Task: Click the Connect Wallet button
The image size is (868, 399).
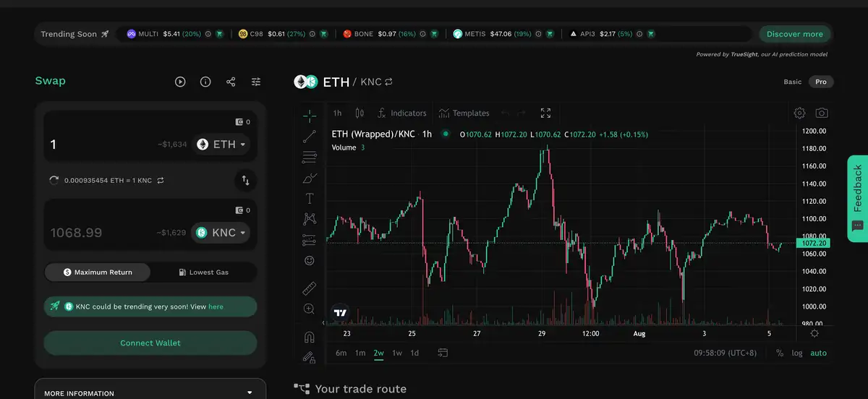Action: tap(150, 343)
